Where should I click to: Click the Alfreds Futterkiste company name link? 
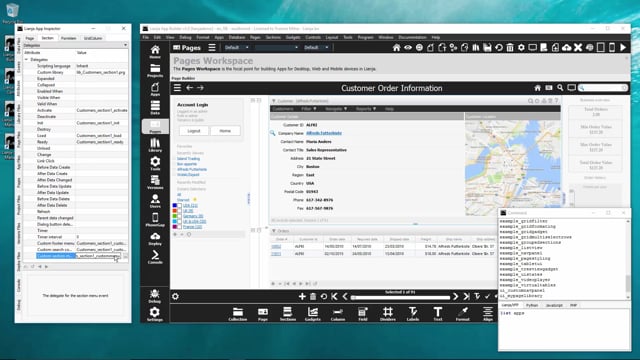click(324, 133)
